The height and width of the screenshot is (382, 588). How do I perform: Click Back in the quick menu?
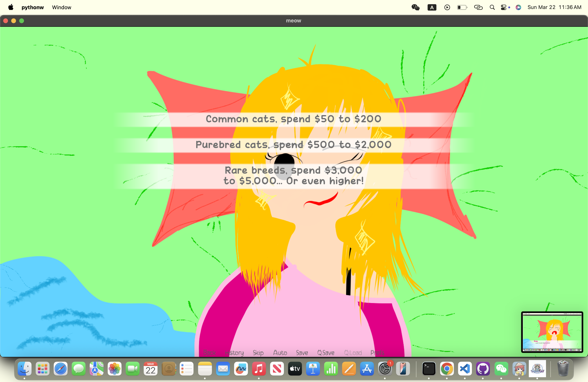(x=209, y=353)
